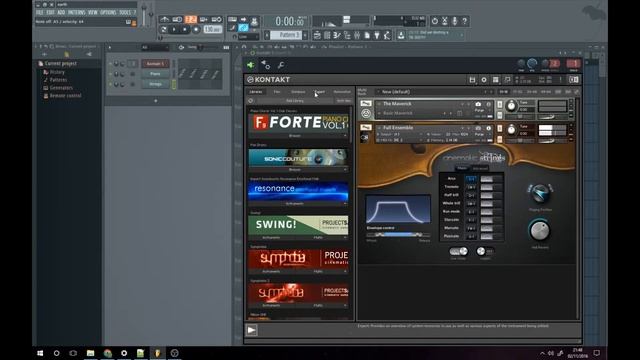The width and height of the screenshot is (640, 360).
Task: Open the New (default) multi preset dropdown
Action: pyautogui.click(x=434, y=92)
